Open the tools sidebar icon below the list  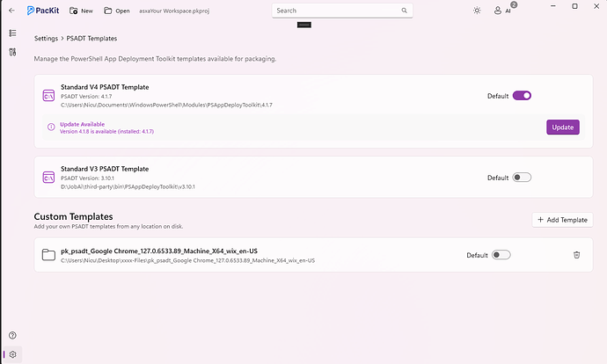(x=12, y=52)
